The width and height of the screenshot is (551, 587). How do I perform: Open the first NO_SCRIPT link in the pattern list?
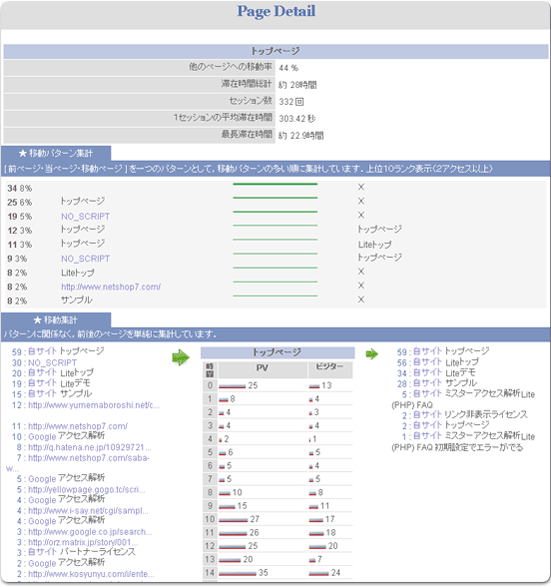pos(85,216)
